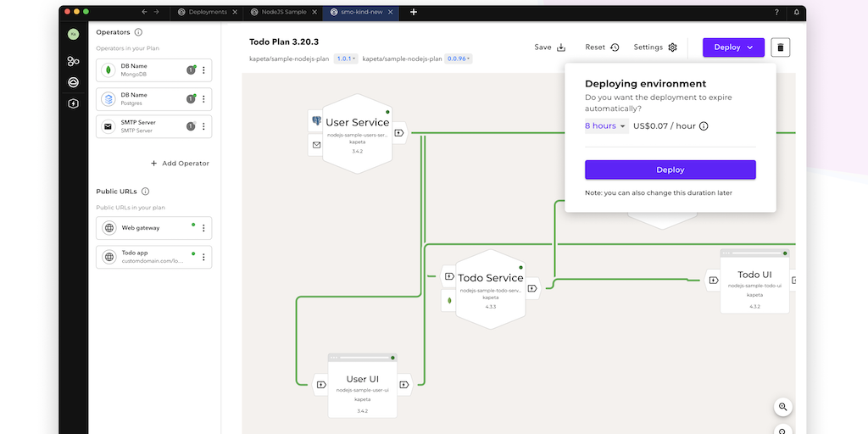Click the Save button

pos(549,47)
